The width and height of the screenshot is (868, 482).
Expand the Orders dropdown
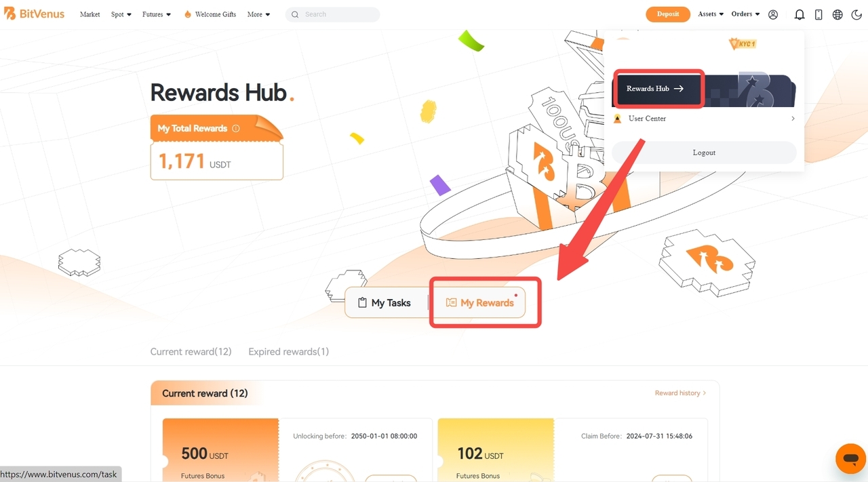(x=745, y=14)
